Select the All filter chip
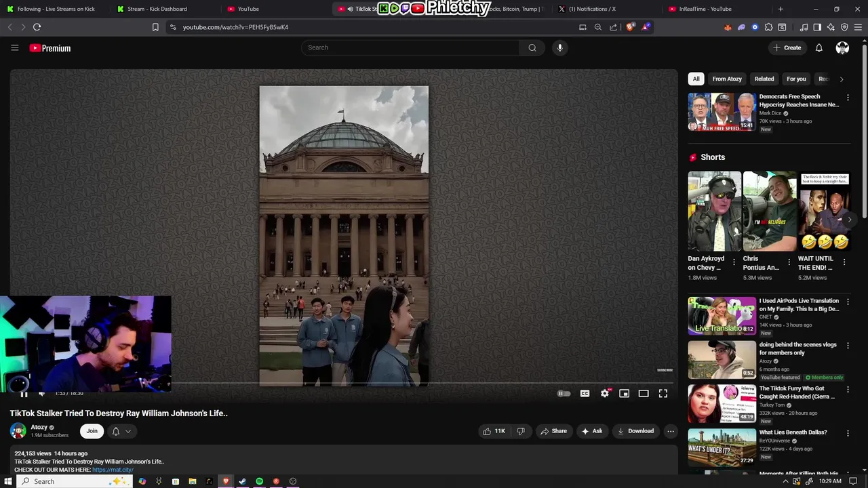 pos(696,79)
